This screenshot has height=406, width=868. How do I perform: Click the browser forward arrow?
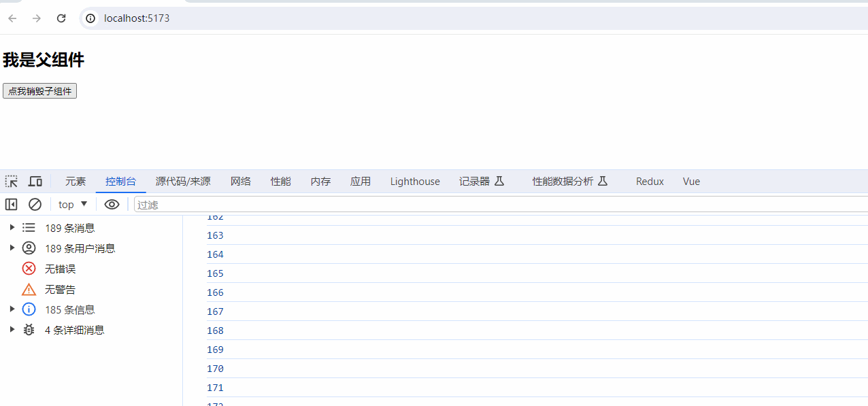click(37, 18)
